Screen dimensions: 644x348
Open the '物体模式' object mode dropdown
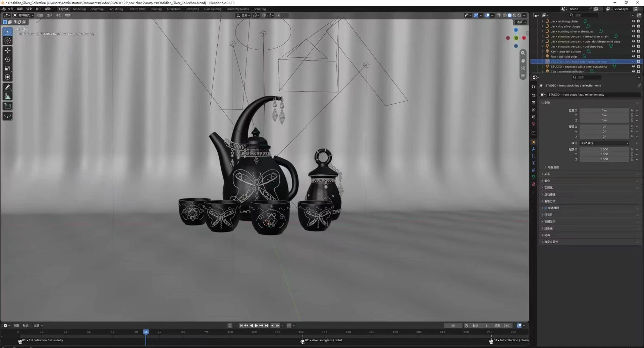point(23,15)
